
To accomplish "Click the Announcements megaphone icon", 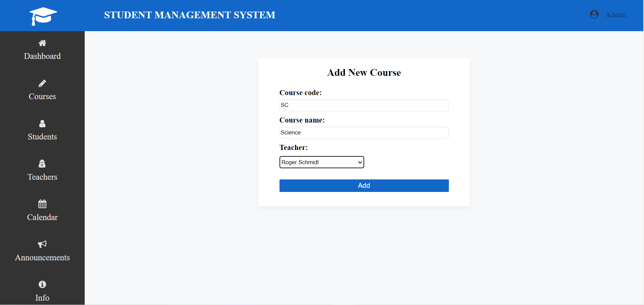I will click(42, 244).
